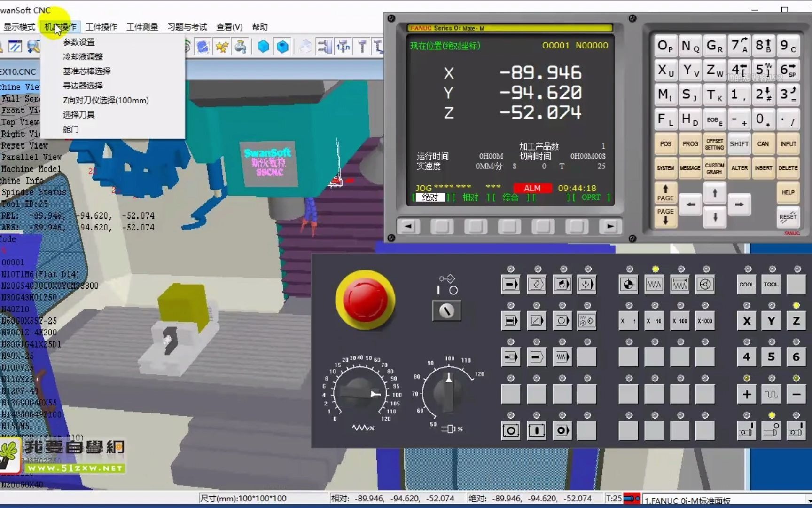The height and width of the screenshot is (508, 812).
Task: Toggle the dry run button
Action: [x=562, y=357]
